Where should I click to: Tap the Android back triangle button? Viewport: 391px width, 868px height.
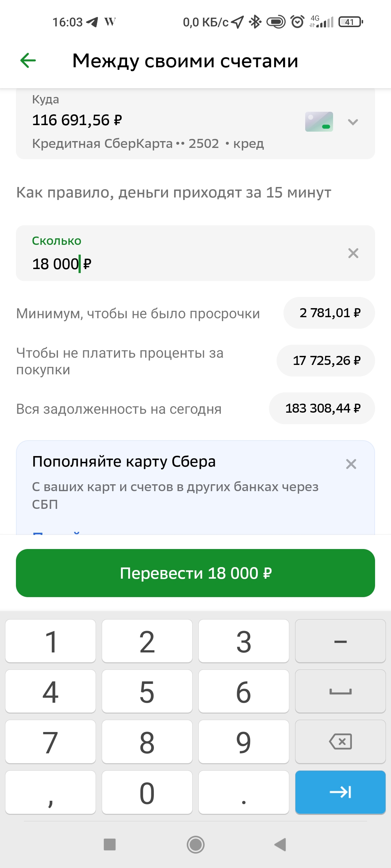[x=280, y=845]
